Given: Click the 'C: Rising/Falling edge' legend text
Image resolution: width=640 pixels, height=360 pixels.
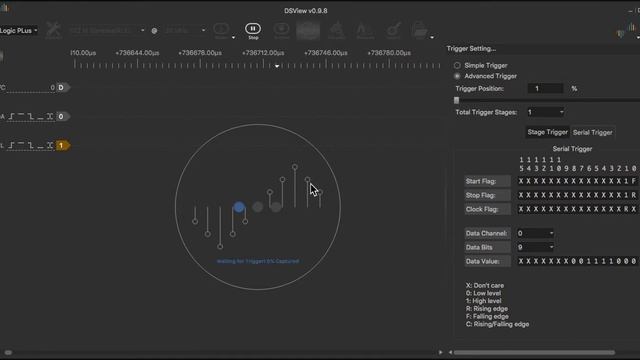Looking at the screenshot, I should (497, 324).
